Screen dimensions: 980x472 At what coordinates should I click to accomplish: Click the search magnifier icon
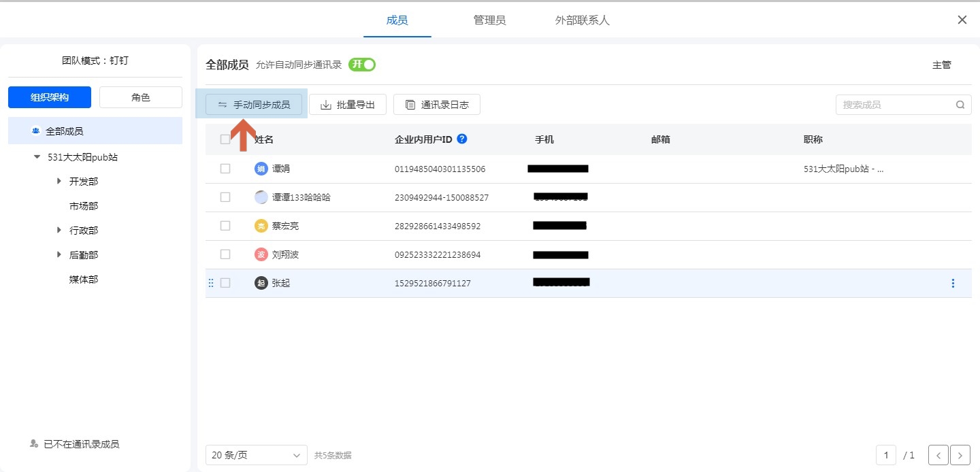click(960, 105)
